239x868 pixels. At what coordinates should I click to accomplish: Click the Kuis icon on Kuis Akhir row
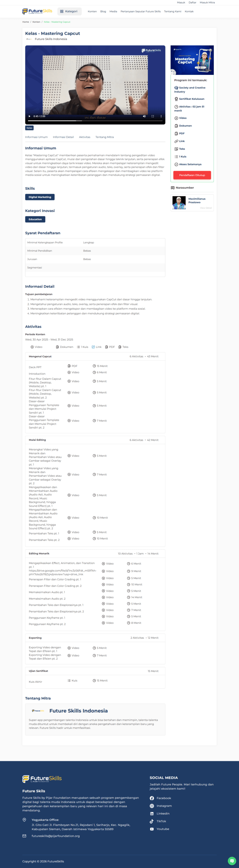click(x=69, y=680)
